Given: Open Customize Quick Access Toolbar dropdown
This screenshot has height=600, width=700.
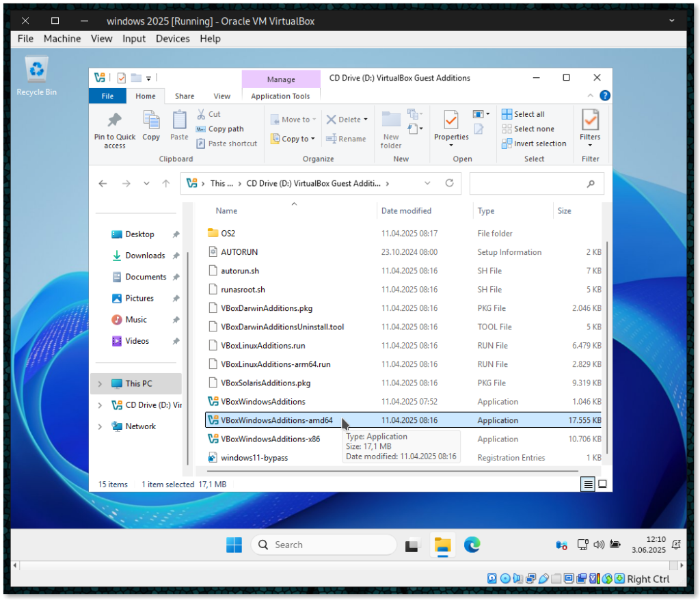Looking at the screenshot, I should (148, 79).
